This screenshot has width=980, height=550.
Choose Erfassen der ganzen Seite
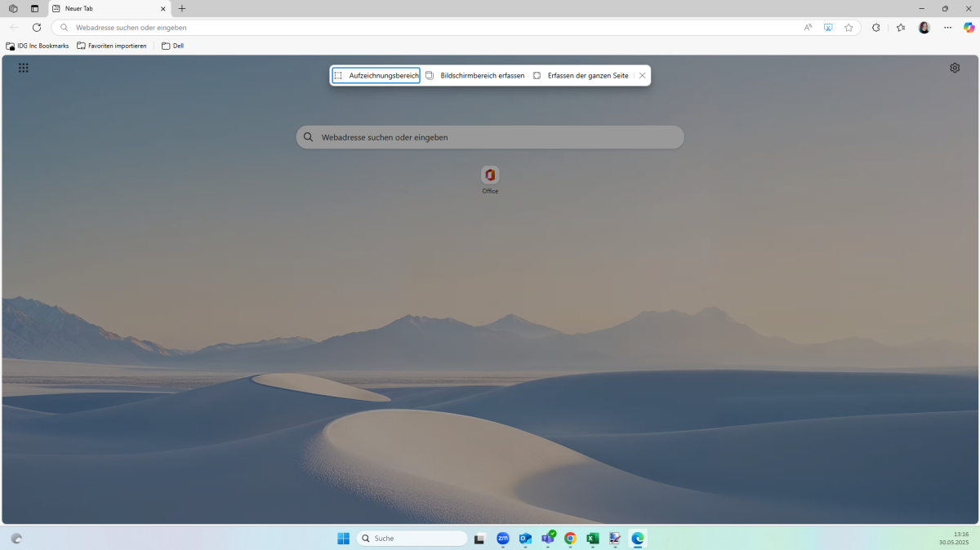pos(581,75)
